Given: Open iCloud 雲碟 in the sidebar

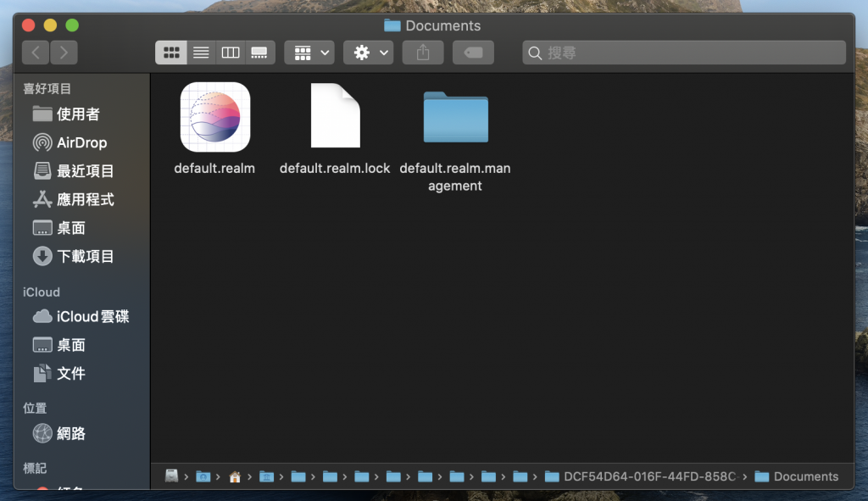Looking at the screenshot, I should click(x=81, y=316).
